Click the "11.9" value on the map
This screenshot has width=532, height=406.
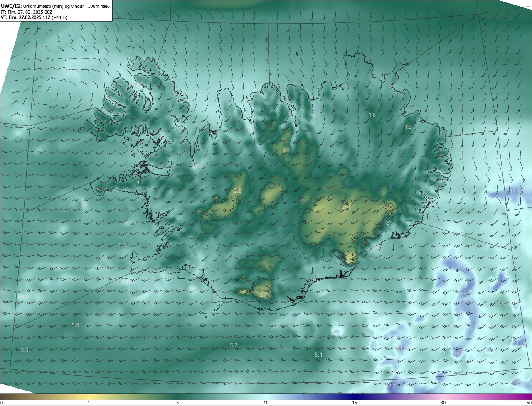pyautogui.click(x=515, y=191)
